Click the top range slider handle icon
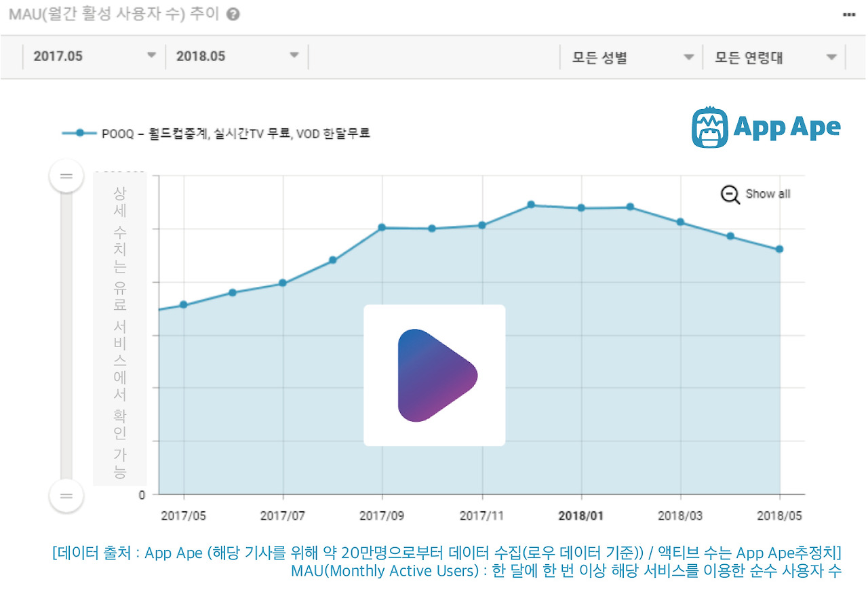This screenshot has height=594, width=868. (66, 175)
